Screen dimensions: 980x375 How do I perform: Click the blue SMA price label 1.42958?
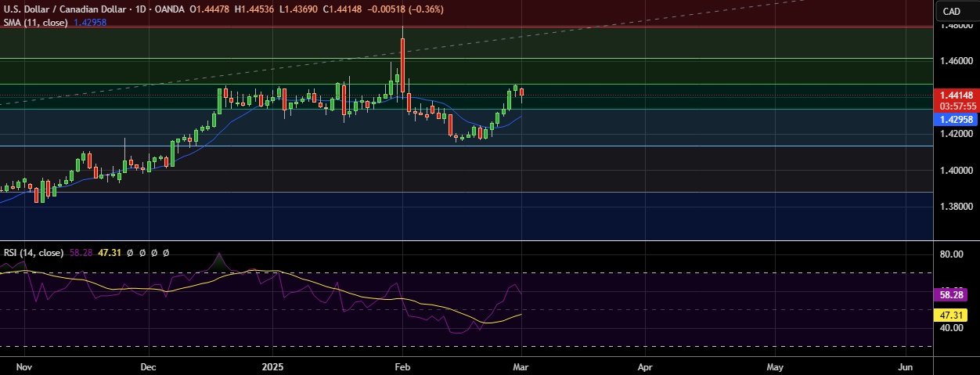point(957,120)
